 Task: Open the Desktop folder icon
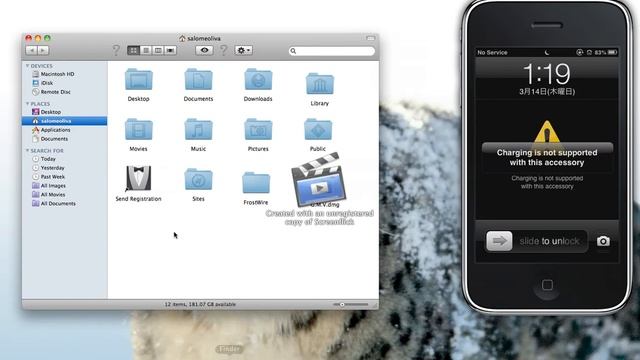tap(138, 80)
